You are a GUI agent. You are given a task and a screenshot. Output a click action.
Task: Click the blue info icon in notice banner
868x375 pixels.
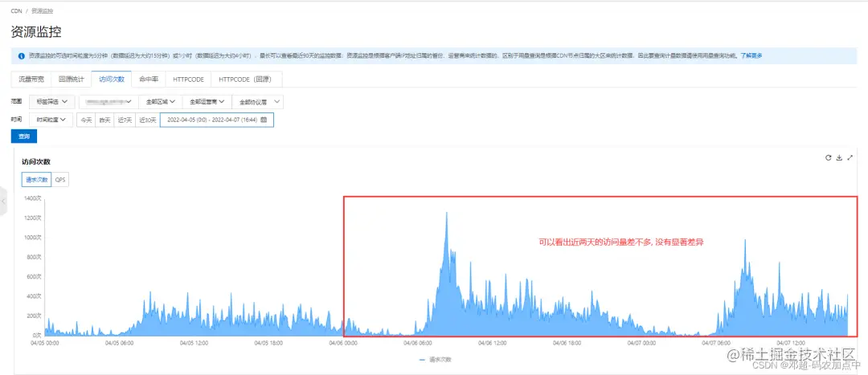point(21,56)
